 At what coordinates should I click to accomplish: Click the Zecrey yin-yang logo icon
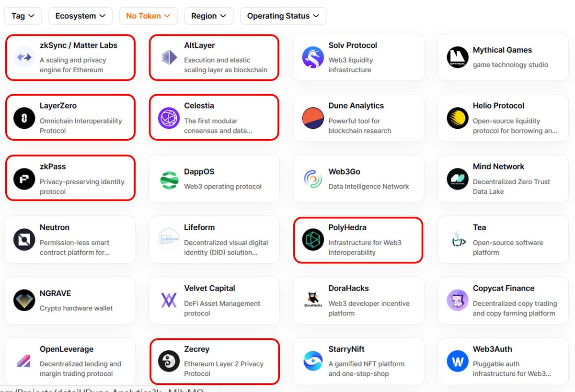coord(169,361)
